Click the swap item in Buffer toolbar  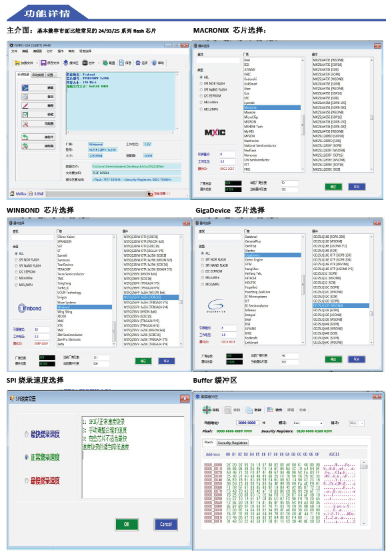(303, 410)
